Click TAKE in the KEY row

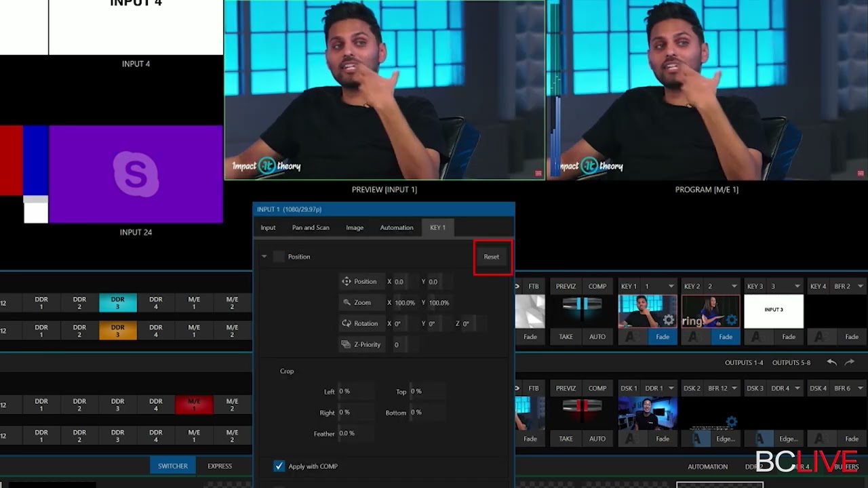point(566,337)
